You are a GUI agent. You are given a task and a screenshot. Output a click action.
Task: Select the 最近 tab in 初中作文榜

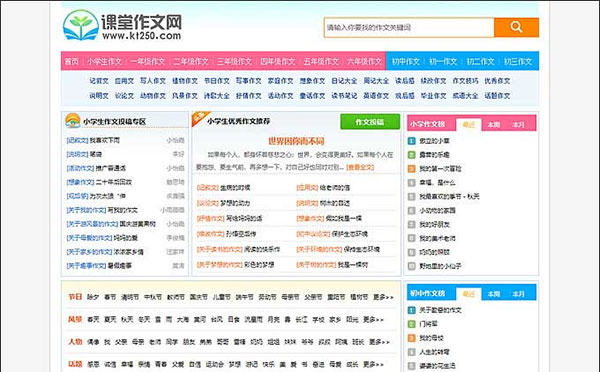tap(469, 294)
